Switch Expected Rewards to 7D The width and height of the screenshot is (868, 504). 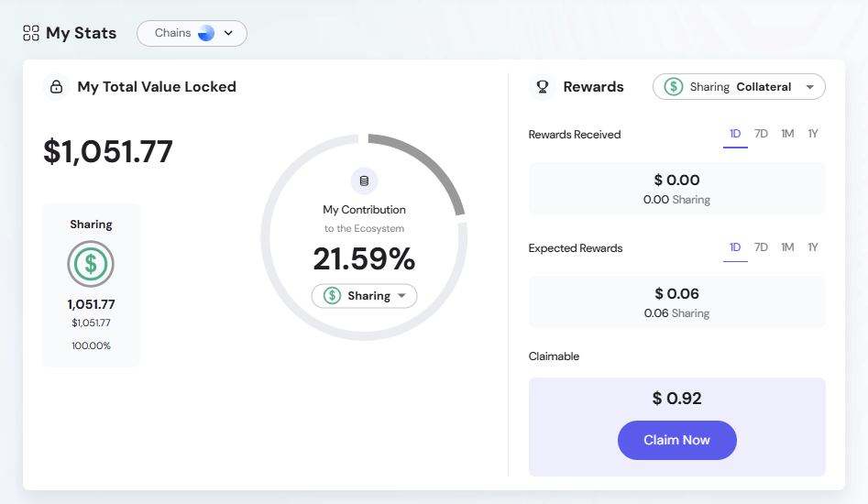(761, 247)
